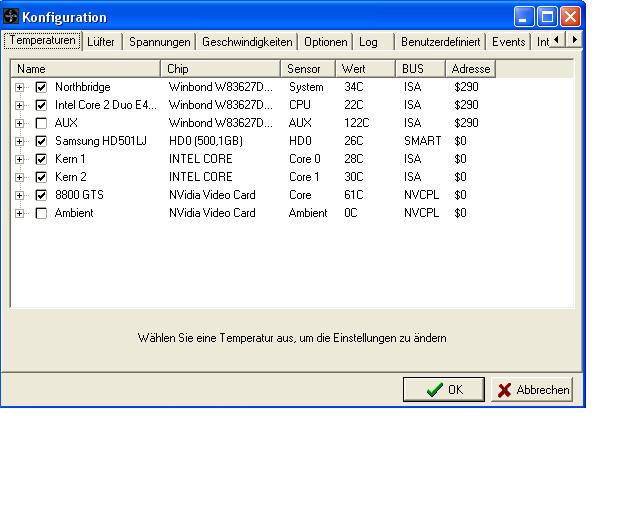
Task: Expand the Northbridge tree node
Action: click(19, 87)
